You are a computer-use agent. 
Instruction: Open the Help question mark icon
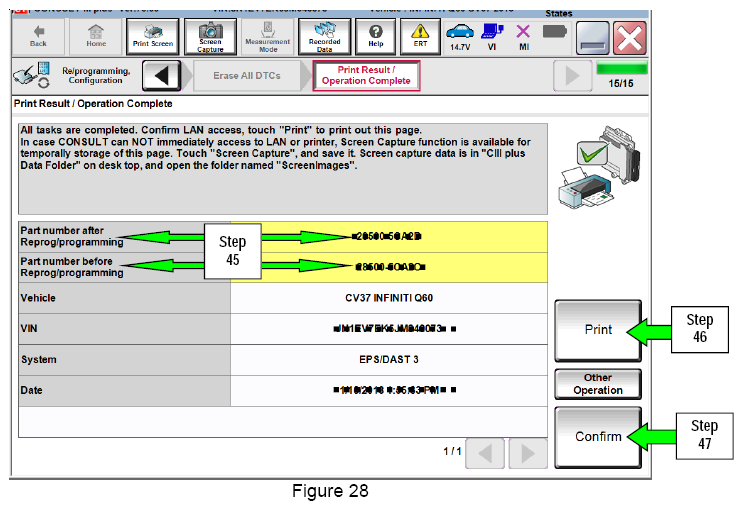[376, 36]
